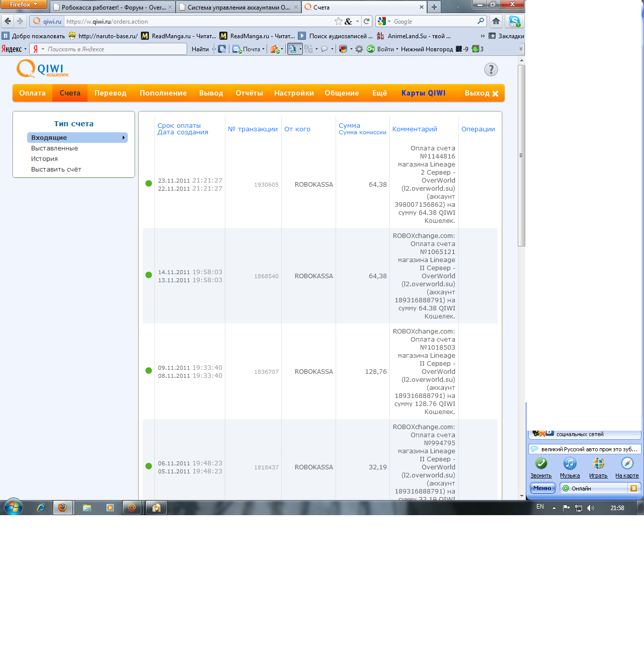The image size is (644, 654).
Task: Click the Yandex bar Почта mail icon
Action: pos(237,49)
